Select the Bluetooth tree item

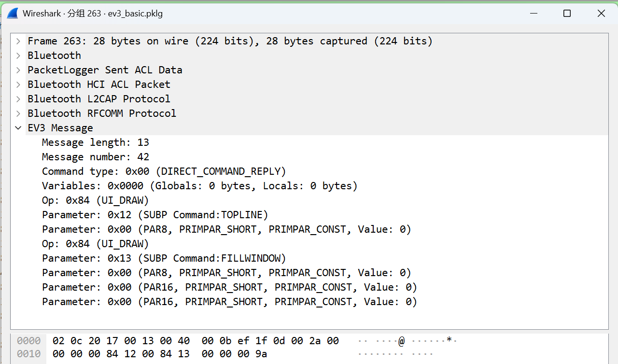(54, 56)
